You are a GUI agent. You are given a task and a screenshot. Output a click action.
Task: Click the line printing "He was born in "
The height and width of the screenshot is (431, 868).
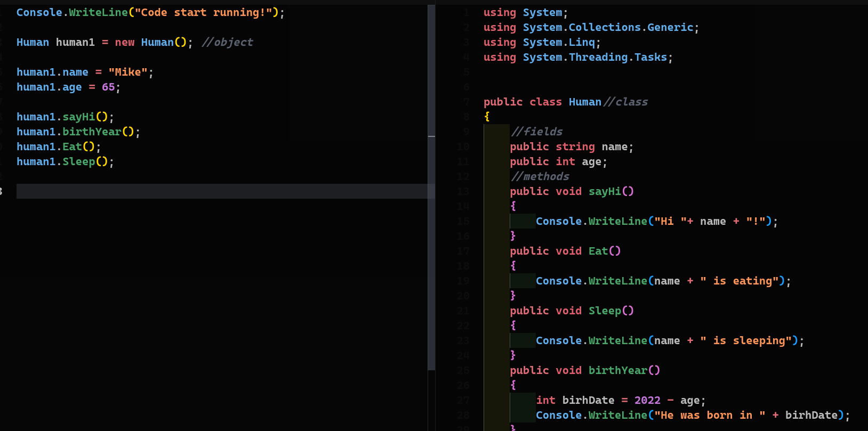coord(693,415)
